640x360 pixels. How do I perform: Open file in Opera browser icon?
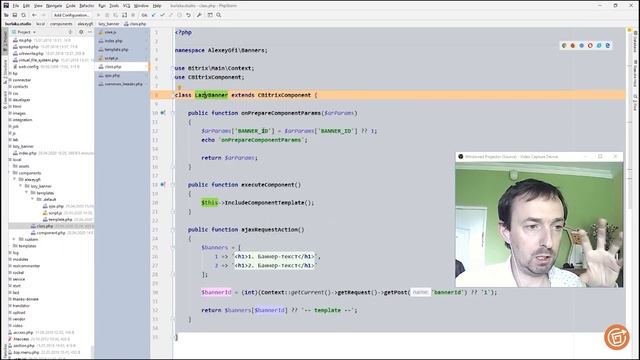590,45
